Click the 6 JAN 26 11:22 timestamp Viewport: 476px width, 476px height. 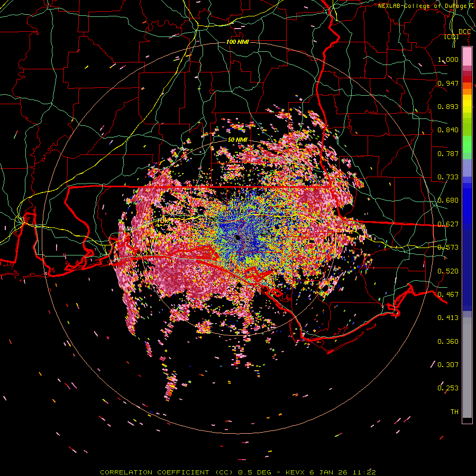(343, 472)
